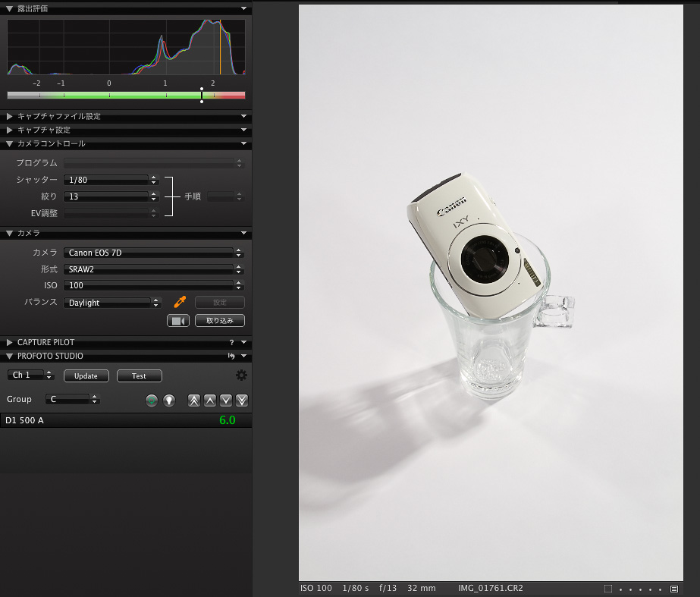Viewport: 700px width, 597px height.
Task: Open the Canon EOS 7D camera dropdown
Action: [x=153, y=253]
